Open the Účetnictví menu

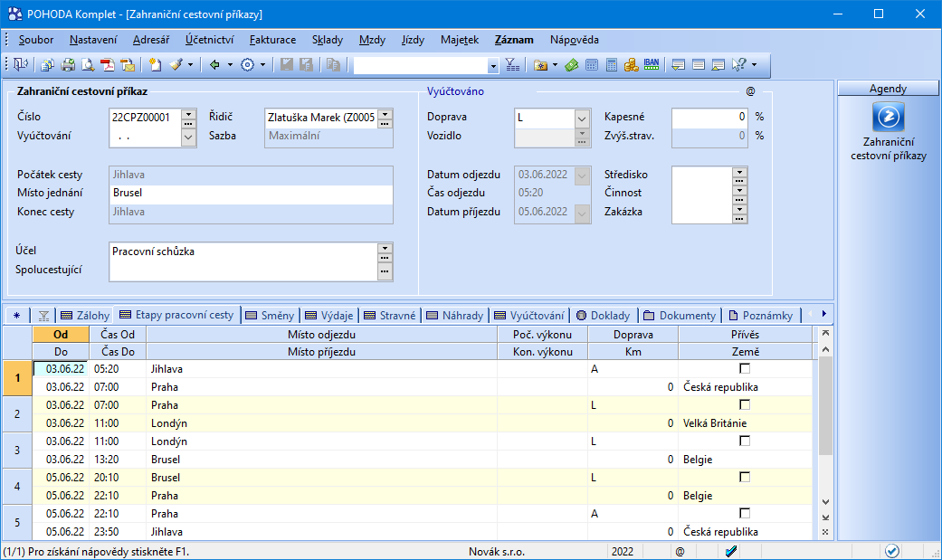(209, 40)
